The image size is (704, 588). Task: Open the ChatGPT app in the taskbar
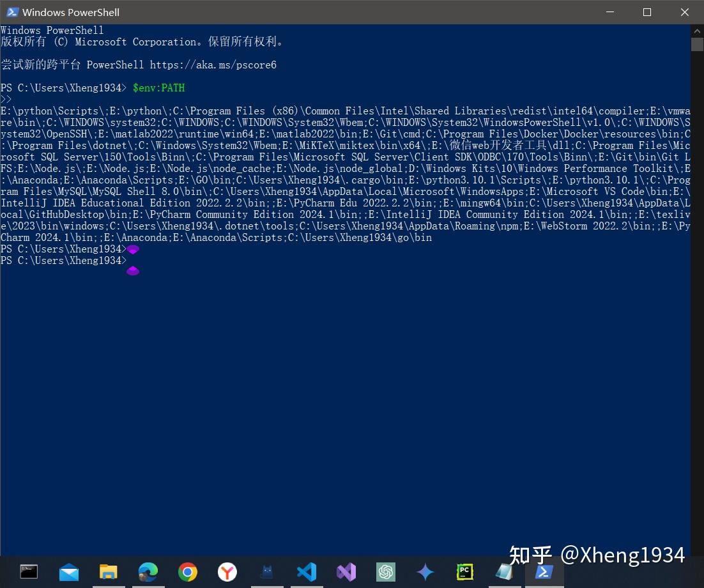pyautogui.click(x=385, y=572)
